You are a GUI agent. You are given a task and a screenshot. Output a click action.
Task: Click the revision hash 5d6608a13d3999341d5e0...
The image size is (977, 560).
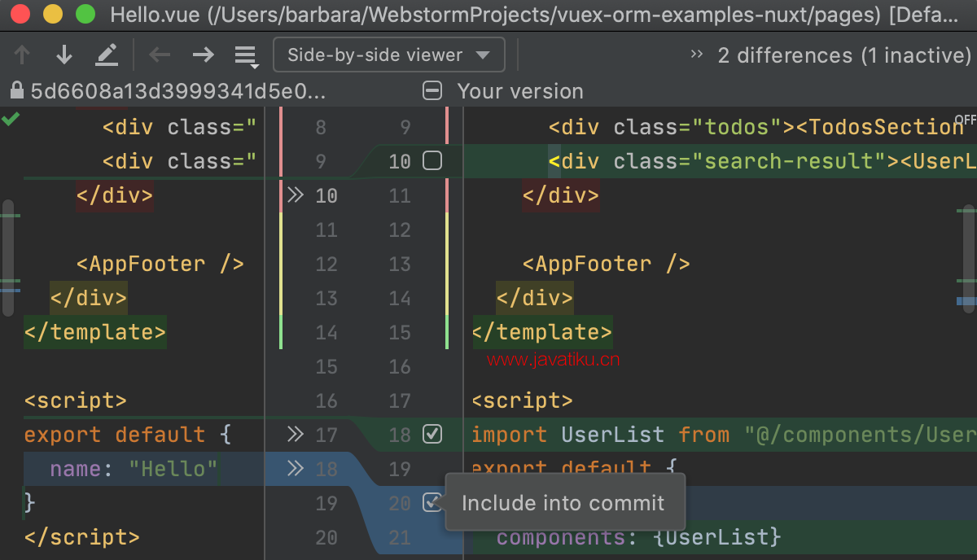[x=178, y=91]
